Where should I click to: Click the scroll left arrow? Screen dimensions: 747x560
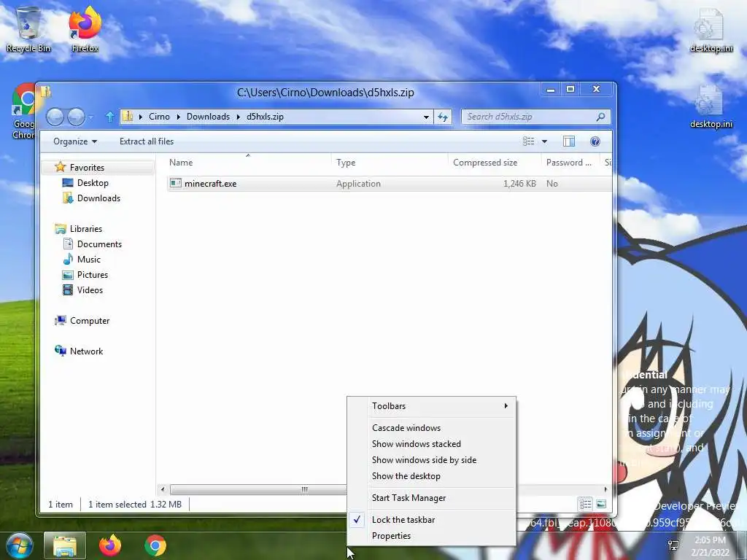point(163,489)
